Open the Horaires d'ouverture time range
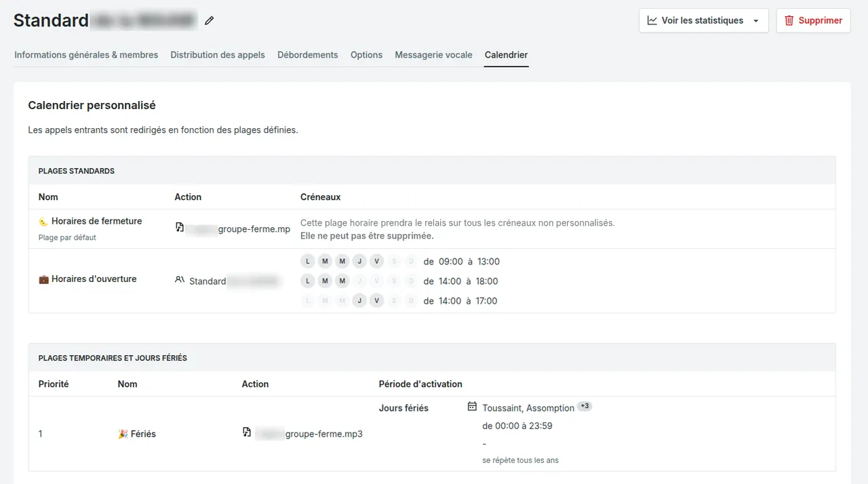The image size is (868, 484). pos(94,279)
